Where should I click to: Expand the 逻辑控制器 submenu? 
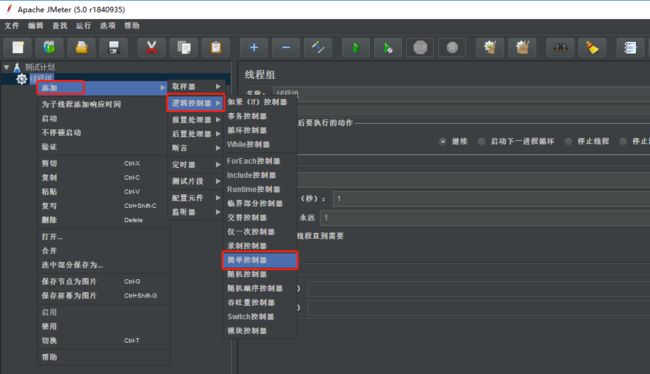(196, 103)
